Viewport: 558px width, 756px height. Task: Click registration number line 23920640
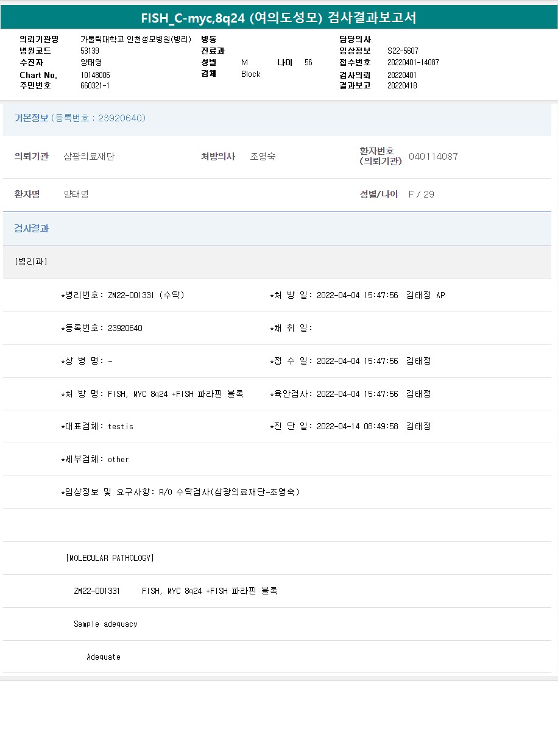click(102, 328)
